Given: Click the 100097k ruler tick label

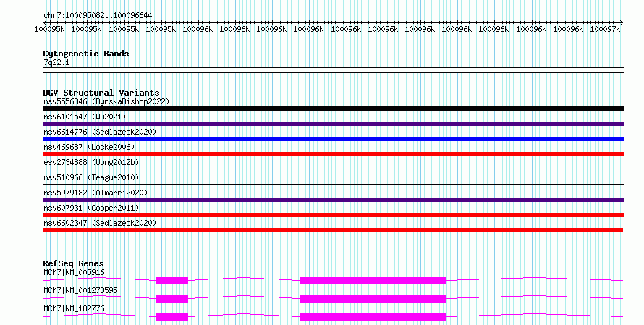Looking at the screenshot, I should [x=605, y=29].
